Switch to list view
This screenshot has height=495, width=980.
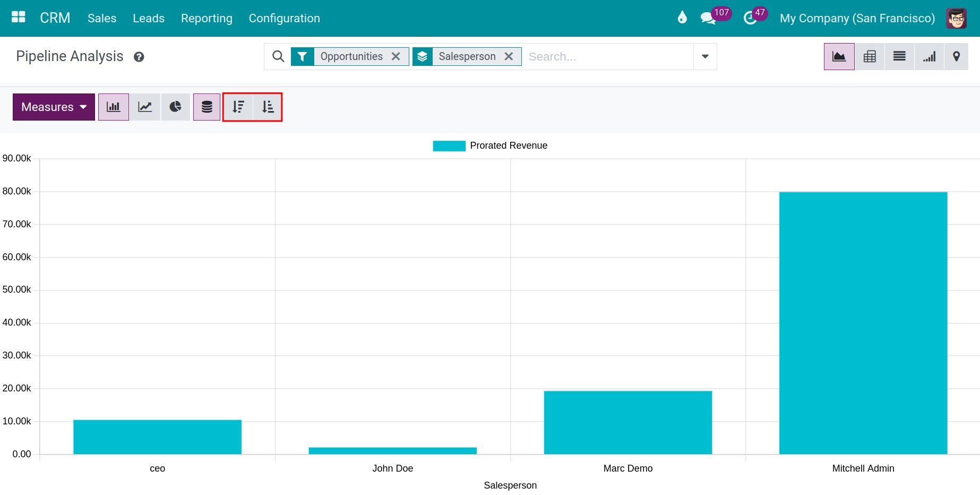pyautogui.click(x=899, y=56)
